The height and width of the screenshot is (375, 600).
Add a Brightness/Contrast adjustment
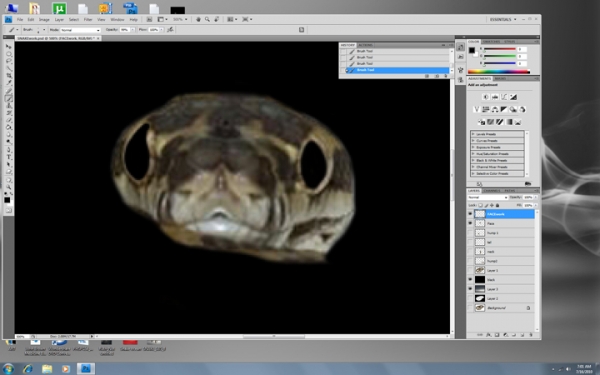tap(486, 97)
